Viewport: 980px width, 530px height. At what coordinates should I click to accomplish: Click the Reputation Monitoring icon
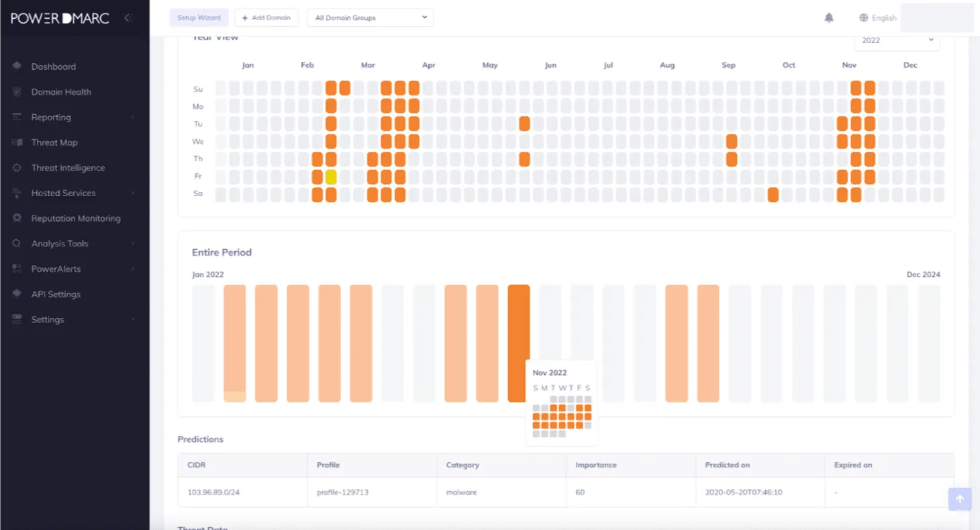click(x=17, y=218)
